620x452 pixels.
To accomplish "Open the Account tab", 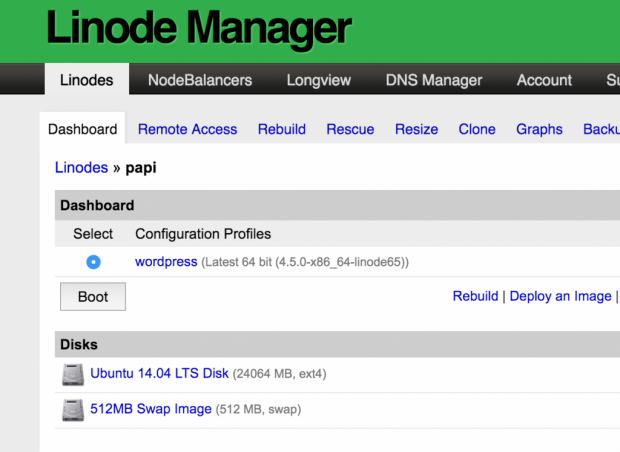I will pos(544,80).
